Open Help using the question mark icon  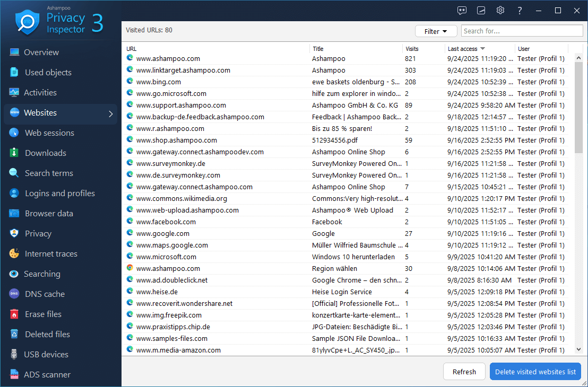519,10
